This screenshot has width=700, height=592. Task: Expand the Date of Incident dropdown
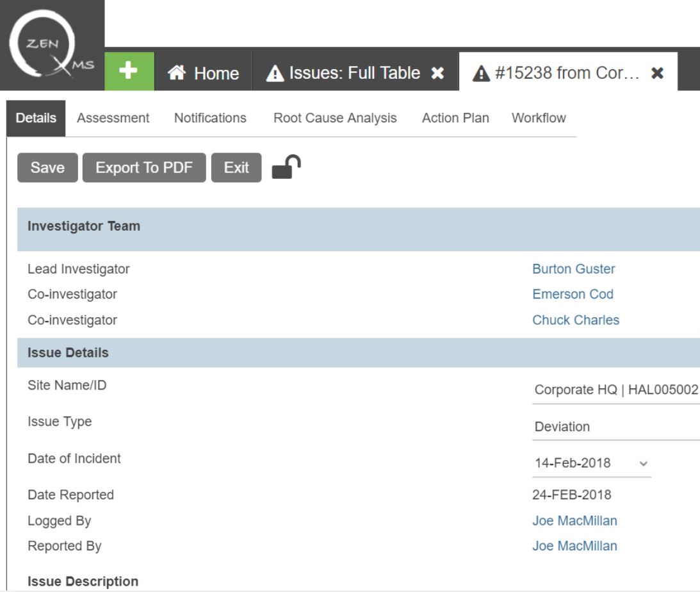pos(644,463)
